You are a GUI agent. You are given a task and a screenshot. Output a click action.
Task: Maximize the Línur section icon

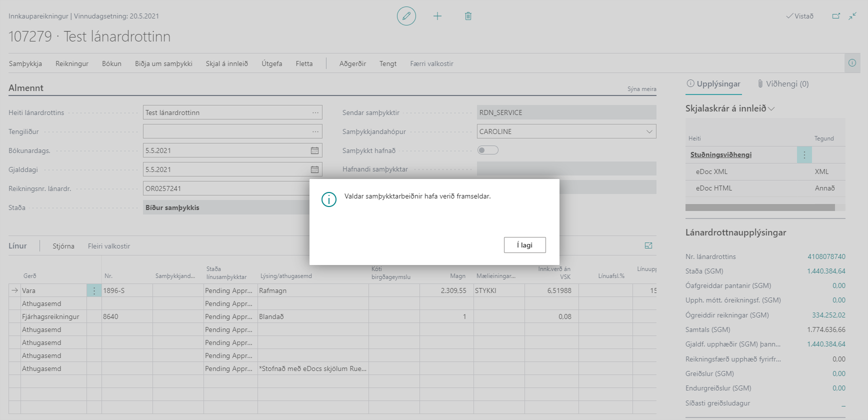[x=648, y=245]
